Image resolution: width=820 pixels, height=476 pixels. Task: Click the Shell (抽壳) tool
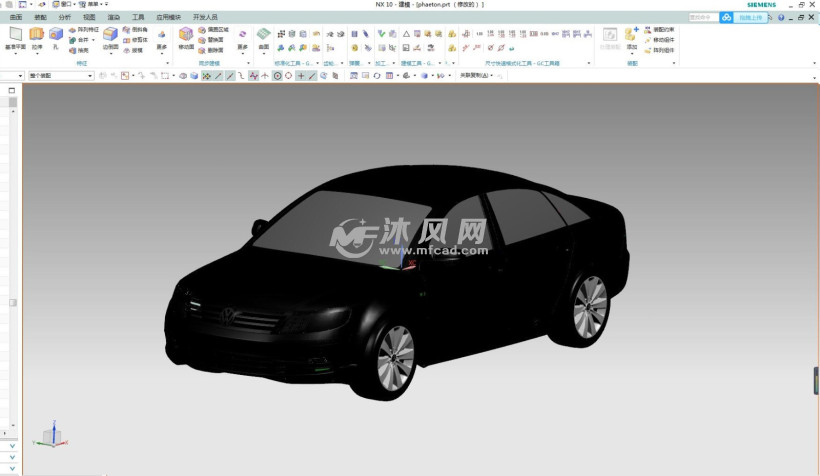79,50
